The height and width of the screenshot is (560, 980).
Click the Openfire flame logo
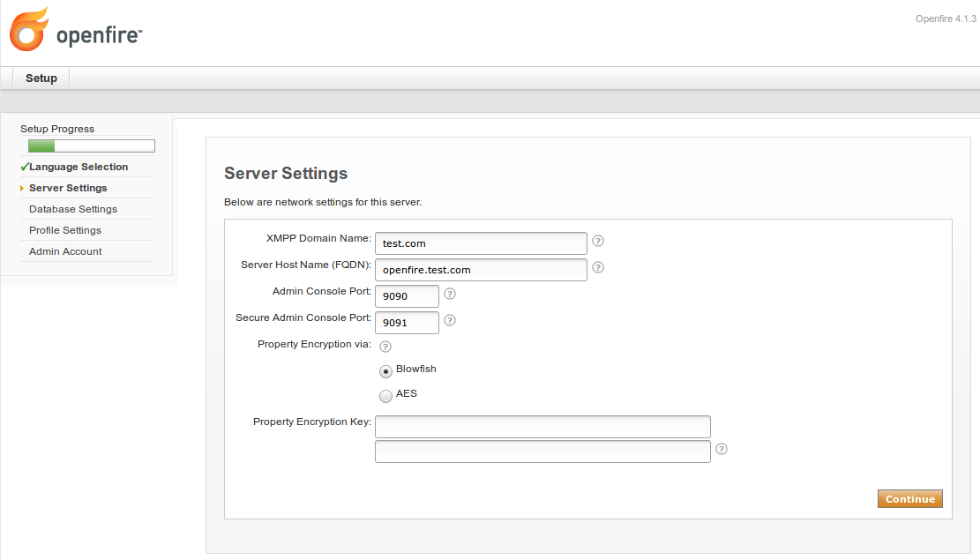click(x=29, y=29)
